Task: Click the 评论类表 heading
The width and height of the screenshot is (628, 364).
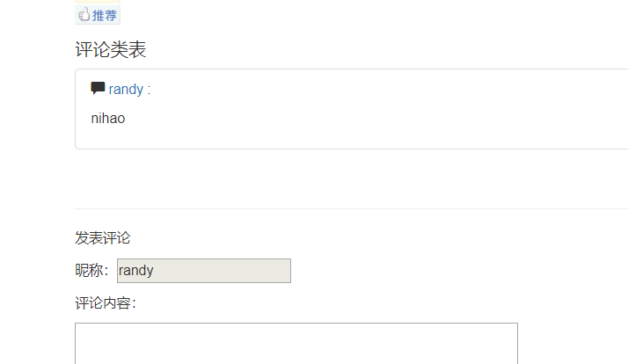Action: [111, 50]
